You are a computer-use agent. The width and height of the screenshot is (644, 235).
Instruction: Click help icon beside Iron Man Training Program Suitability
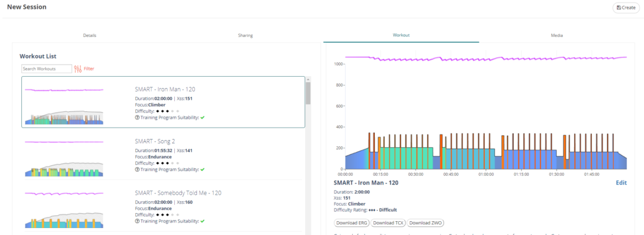pos(136,117)
